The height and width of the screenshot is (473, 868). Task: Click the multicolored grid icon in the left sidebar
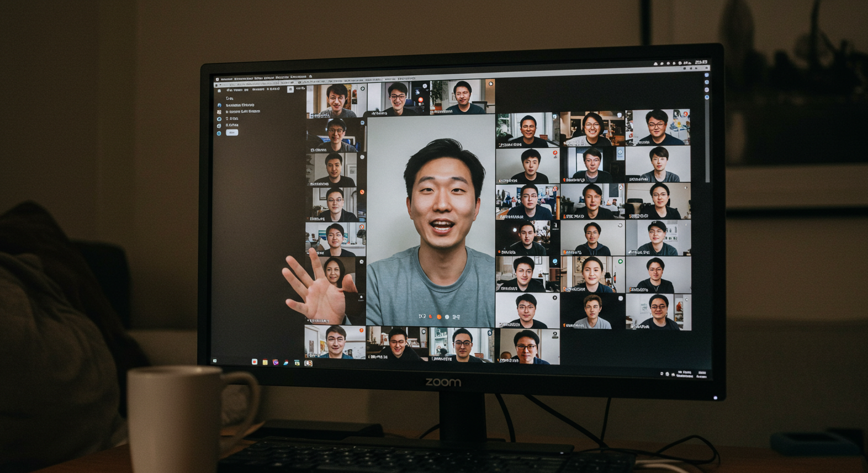coord(219,112)
